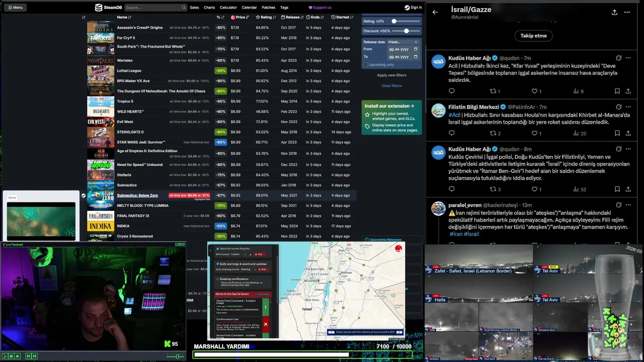The image size is (644, 362).
Task: Click Apply new filters
Action: [x=391, y=75]
